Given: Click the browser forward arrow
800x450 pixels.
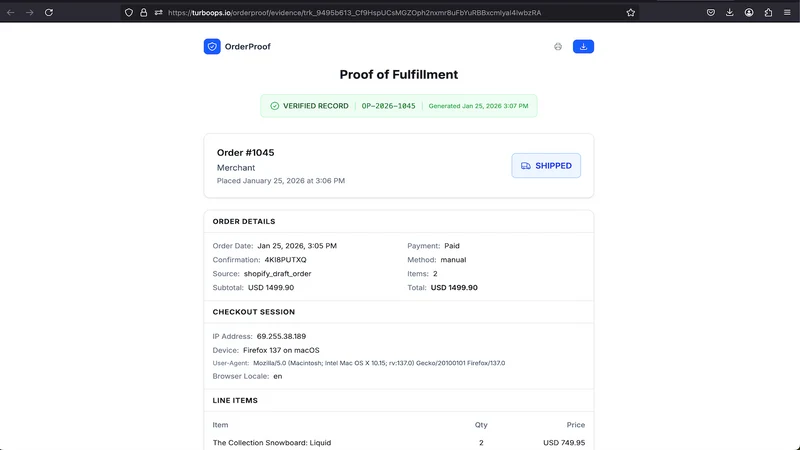Looking at the screenshot, I should [x=30, y=12].
